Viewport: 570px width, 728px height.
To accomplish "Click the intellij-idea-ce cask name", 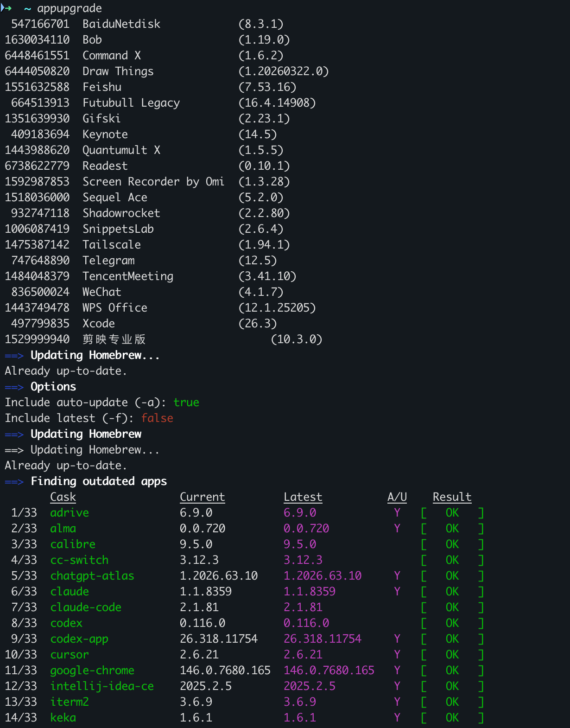I will tap(102, 686).
